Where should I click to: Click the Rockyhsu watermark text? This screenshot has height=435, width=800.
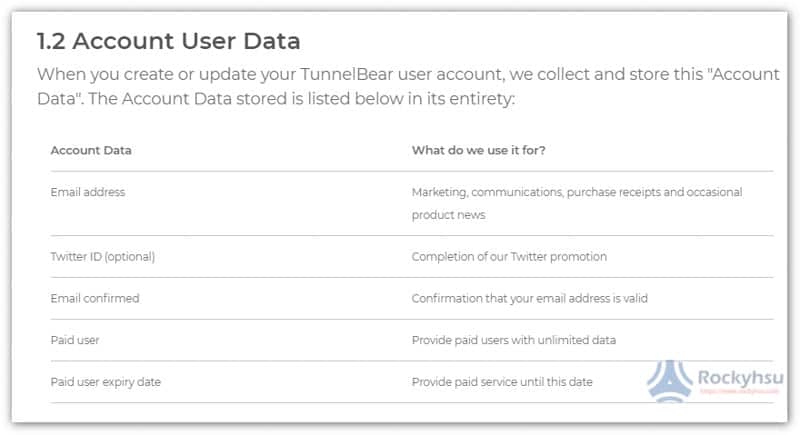[740, 378]
